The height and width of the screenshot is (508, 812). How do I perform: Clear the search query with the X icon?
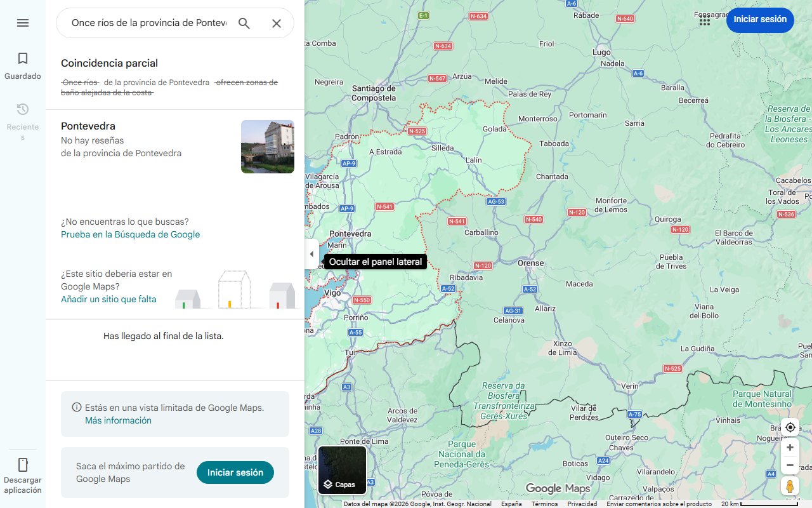(x=277, y=23)
